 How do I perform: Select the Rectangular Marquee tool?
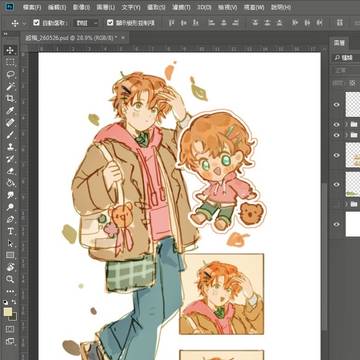point(10,62)
